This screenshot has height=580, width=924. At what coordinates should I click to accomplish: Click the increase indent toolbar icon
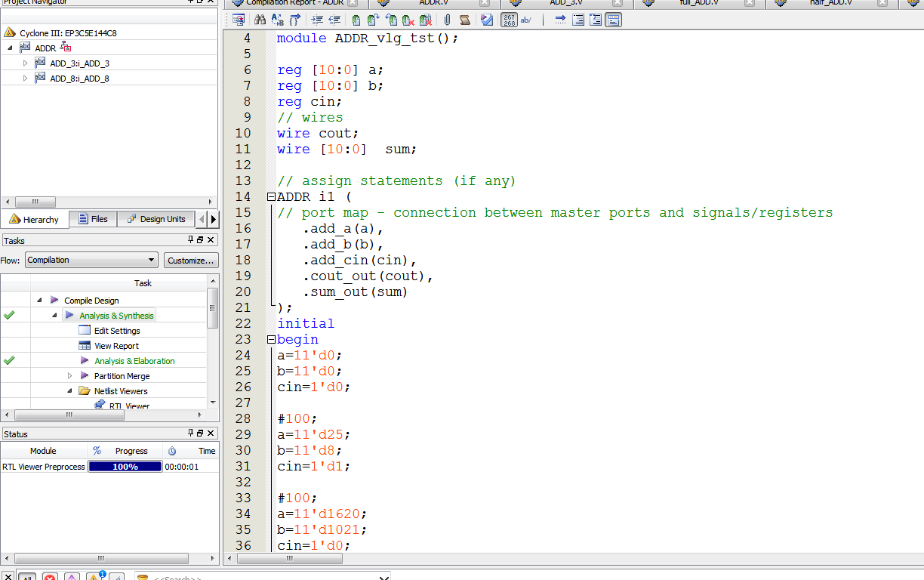(x=317, y=20)
